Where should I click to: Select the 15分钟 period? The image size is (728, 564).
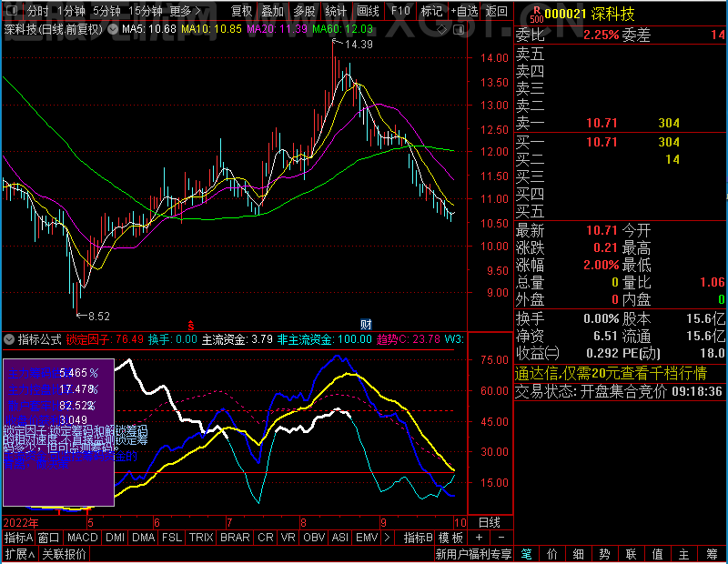(x=145, y=11)
